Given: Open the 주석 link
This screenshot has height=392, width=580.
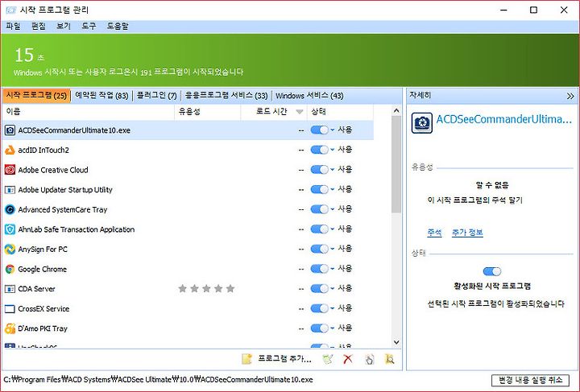Looking at the screenshot, I should point(435,233).
